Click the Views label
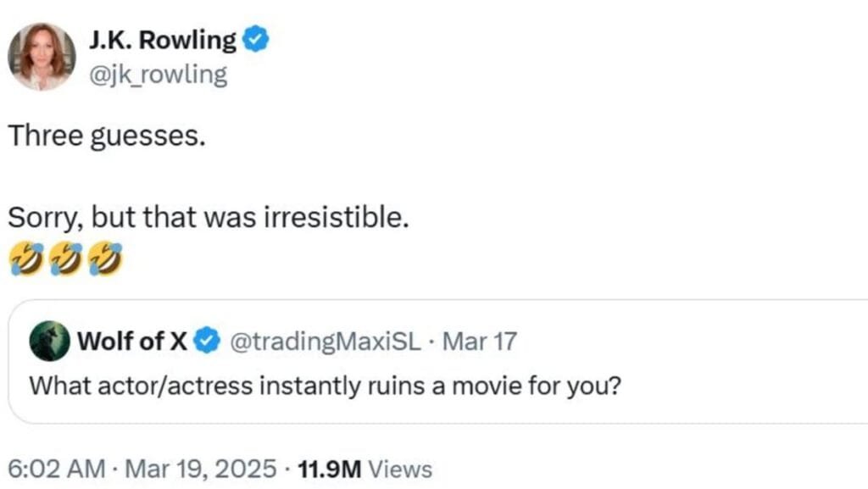Screen dimensions: 868x489 [x=401, y=469]
